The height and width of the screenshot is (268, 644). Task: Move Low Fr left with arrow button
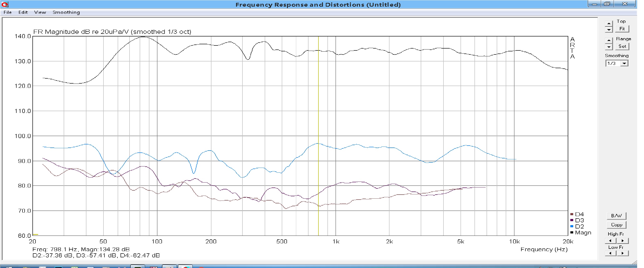click(611, 253)
